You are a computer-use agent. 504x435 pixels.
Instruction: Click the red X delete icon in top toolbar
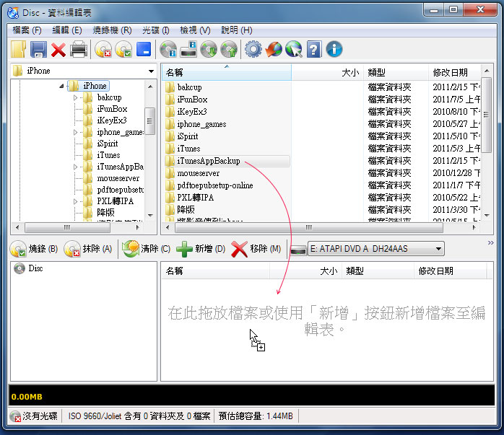(x=58, y=50)
